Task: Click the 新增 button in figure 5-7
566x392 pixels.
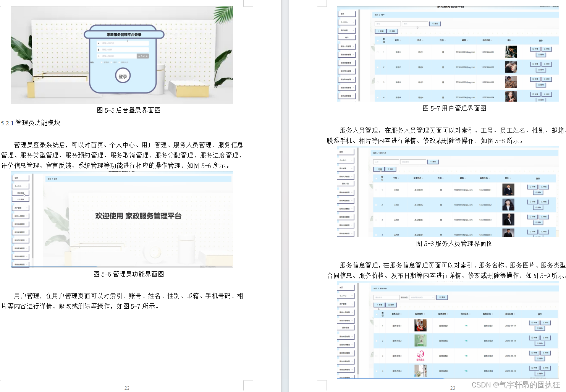Action: (x=380, y=31)
